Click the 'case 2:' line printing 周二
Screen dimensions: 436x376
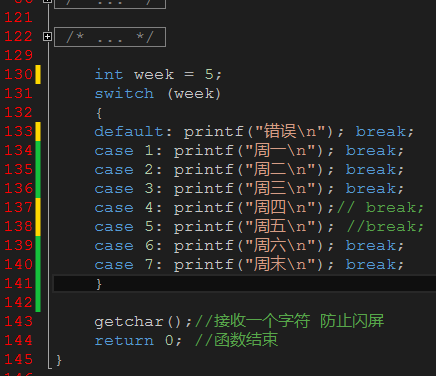[x=249, y=170]
